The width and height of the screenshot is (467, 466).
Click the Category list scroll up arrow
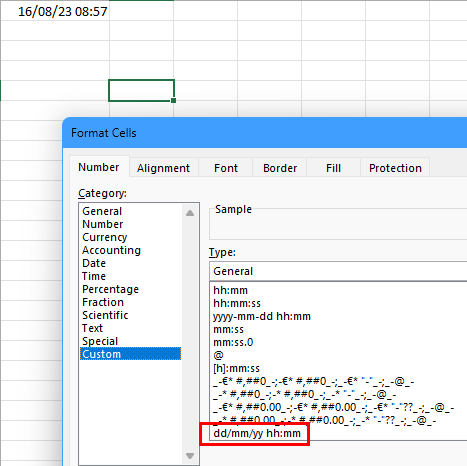[x=190, y=213]
